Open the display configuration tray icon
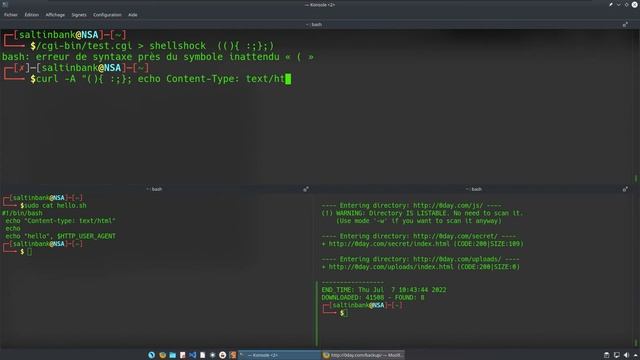This screenshot has width=640, height=360. coord(616,355)
